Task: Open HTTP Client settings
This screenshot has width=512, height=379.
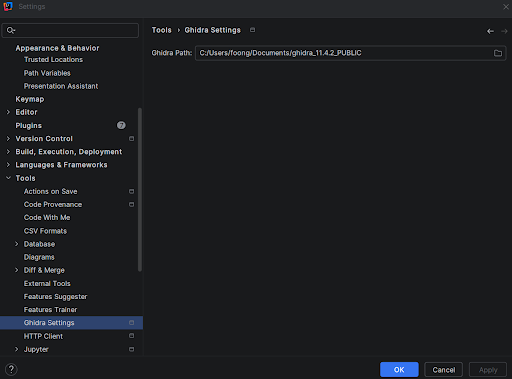Action: (43, 336)
